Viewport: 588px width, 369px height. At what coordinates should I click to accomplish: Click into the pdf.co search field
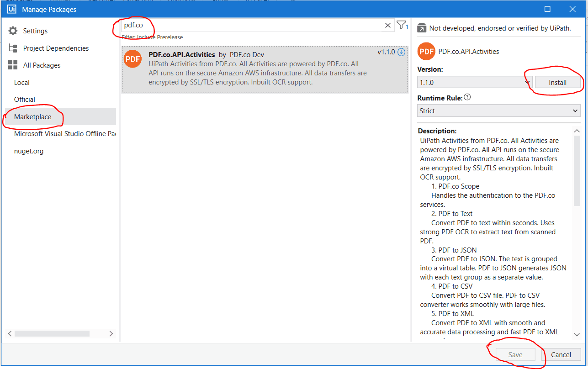(x=251, y=26)
